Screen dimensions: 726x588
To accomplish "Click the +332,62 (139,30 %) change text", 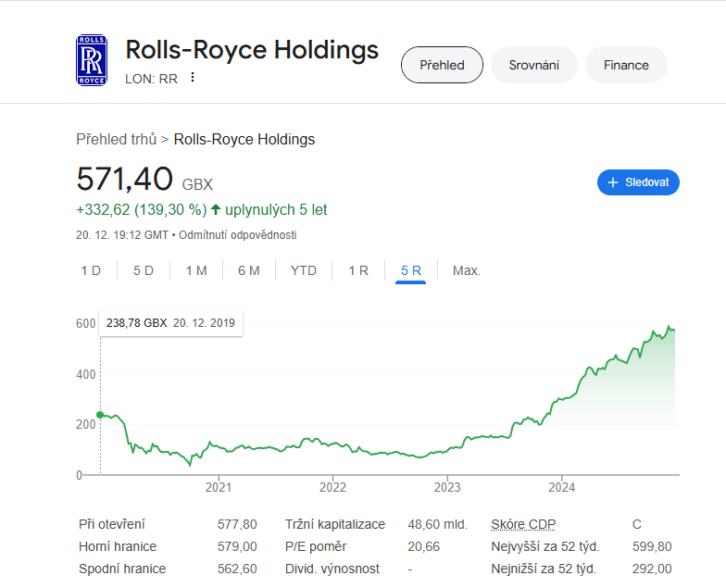I will click(x=141, y=209).
